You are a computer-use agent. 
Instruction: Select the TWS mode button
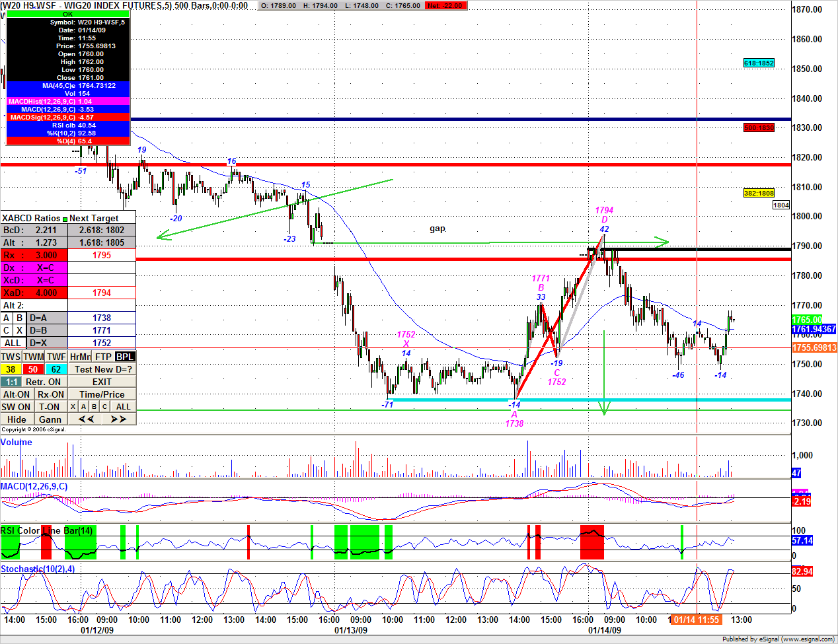click(11, 357)
